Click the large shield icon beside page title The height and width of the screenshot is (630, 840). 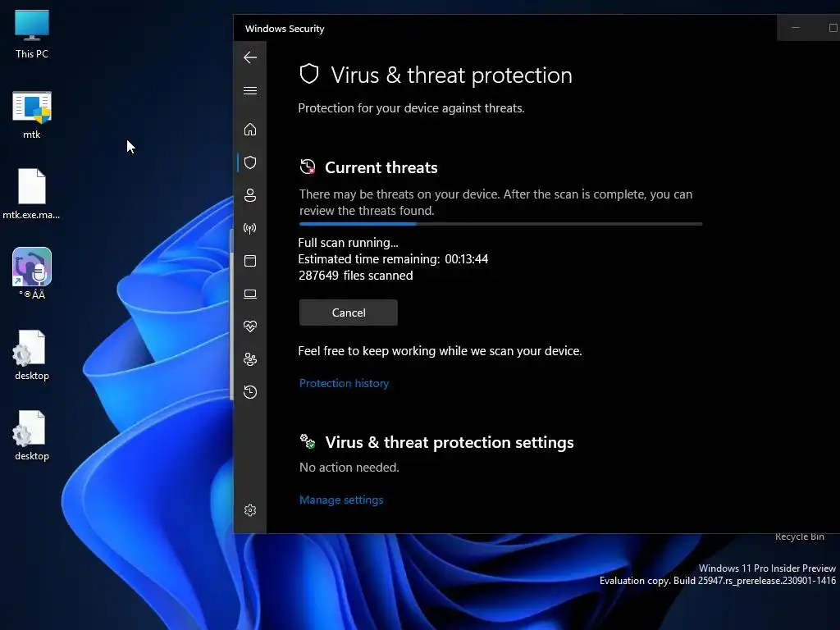[x=309, y=74]
